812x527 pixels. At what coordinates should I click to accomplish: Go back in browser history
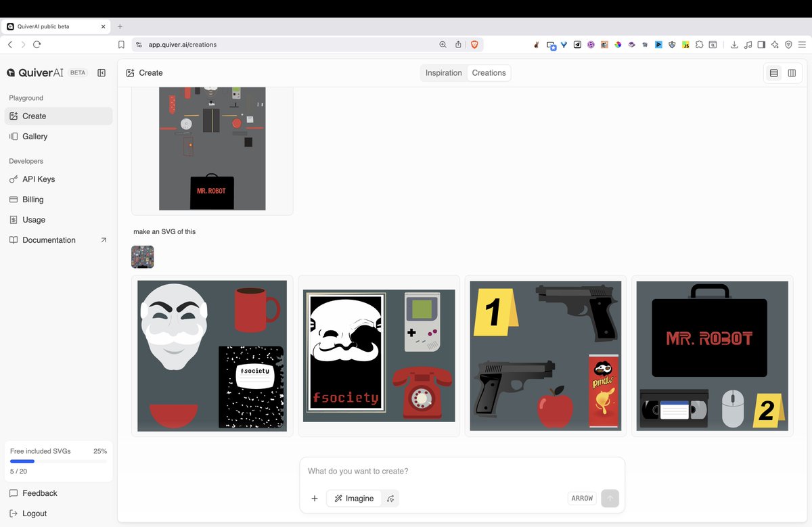pos(9,45)
